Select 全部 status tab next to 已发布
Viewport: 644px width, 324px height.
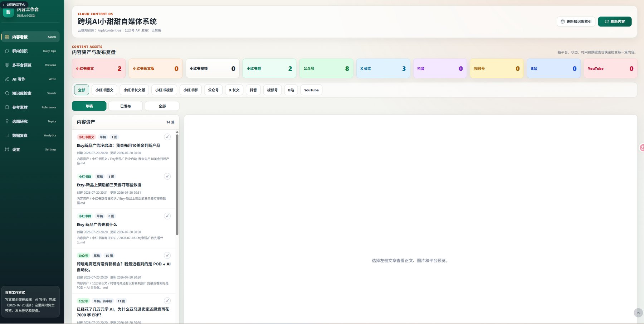coord(162,106)
